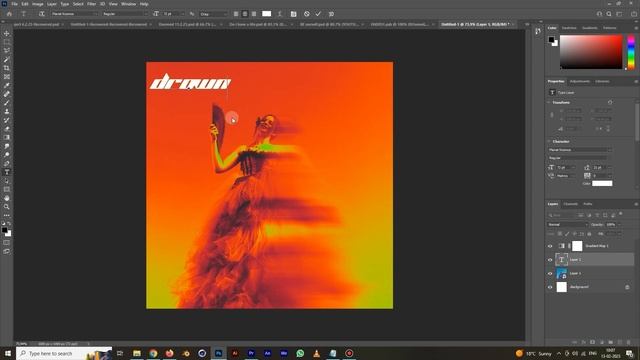The width and height of the screenshot is (640, 360).
Task: Select the Frame tool
Action: pos(7,77)
